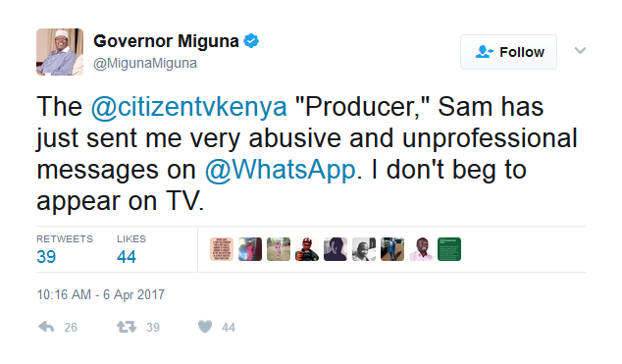Click the reply arrow icon
622x364 pixels.
(x=46, y=327)
